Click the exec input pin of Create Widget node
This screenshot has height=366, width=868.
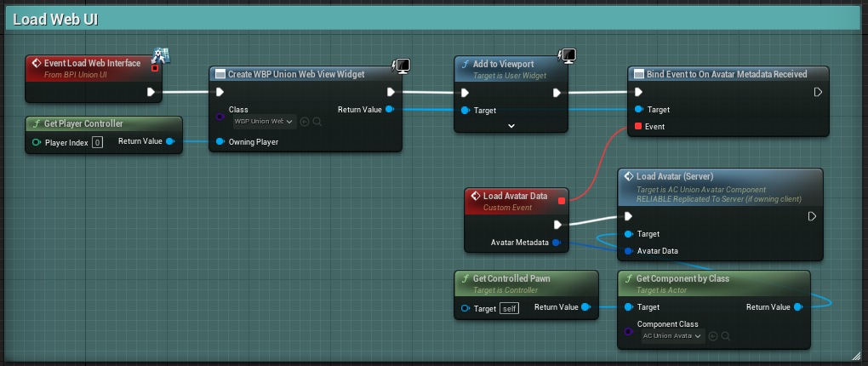pyautogui.click(x=220, y=92)
